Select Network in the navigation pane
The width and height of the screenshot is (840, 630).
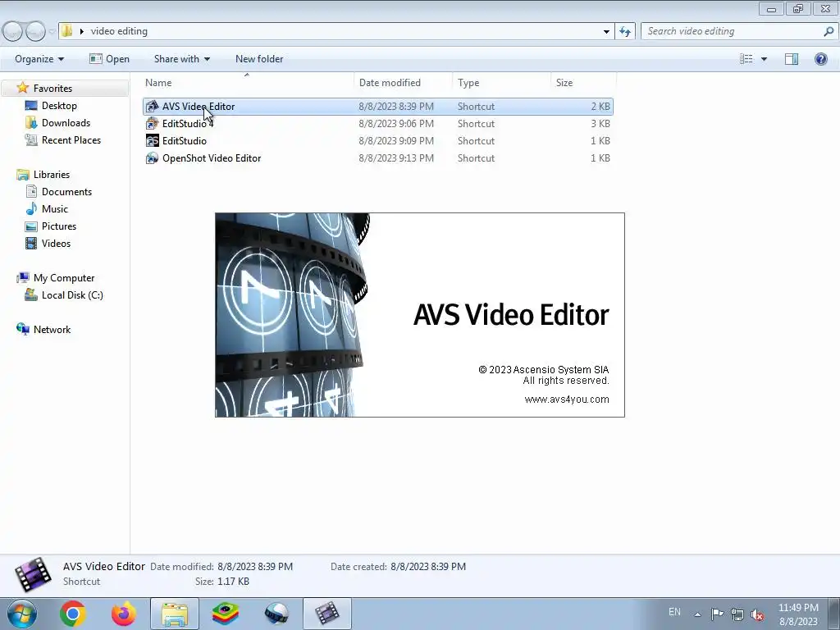pos(52,330)
